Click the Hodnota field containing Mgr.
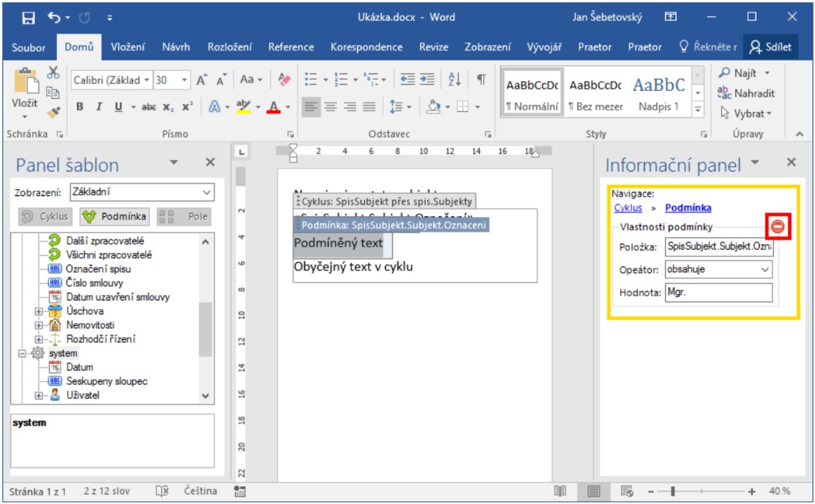 tap(718, 293)
